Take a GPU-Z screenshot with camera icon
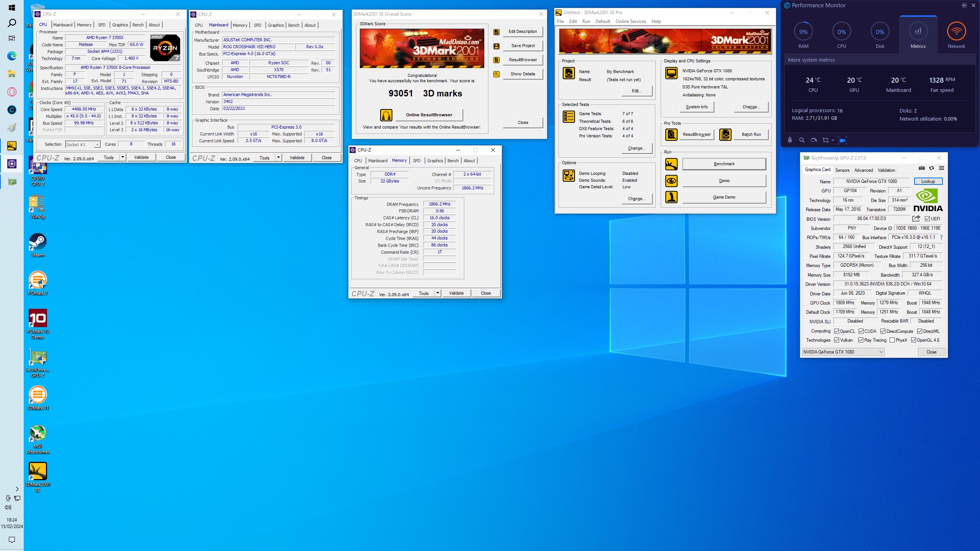980x551 pixels. pyautogui.click(x=922, y=168)
